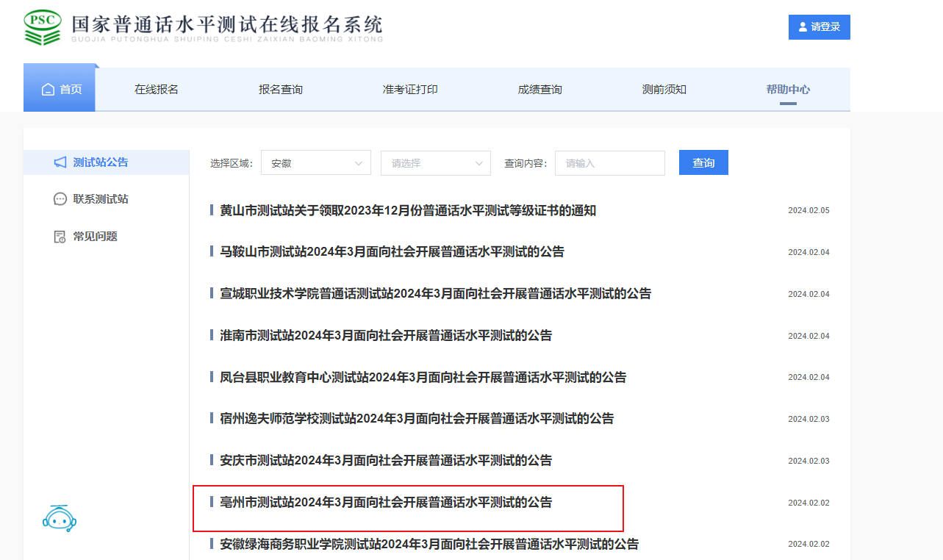
Task: Click the date 2024.02.03 on 宿州逸夫 row
Action: pyautogui.click(x=808, y=419)
